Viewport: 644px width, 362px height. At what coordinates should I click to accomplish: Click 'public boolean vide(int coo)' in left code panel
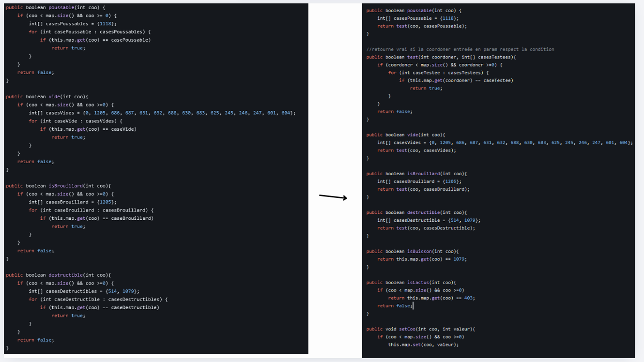47,96
